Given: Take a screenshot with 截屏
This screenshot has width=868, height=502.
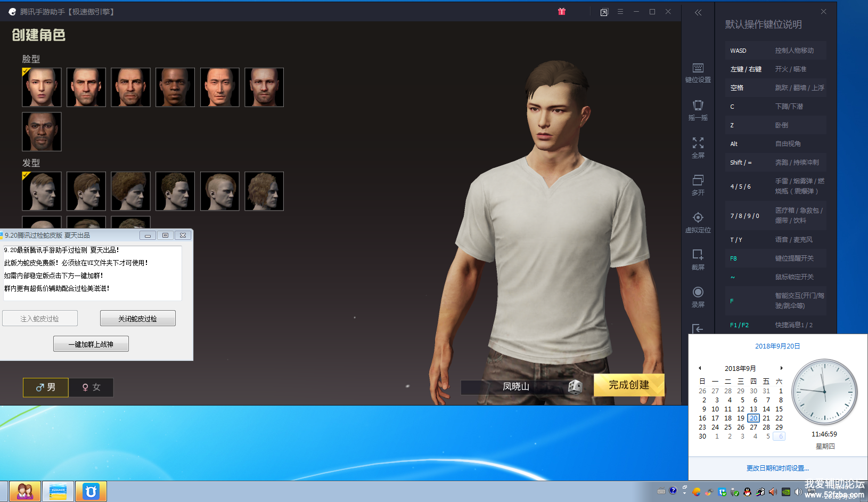Looking at the screenshot, I should tap(698, 260).
